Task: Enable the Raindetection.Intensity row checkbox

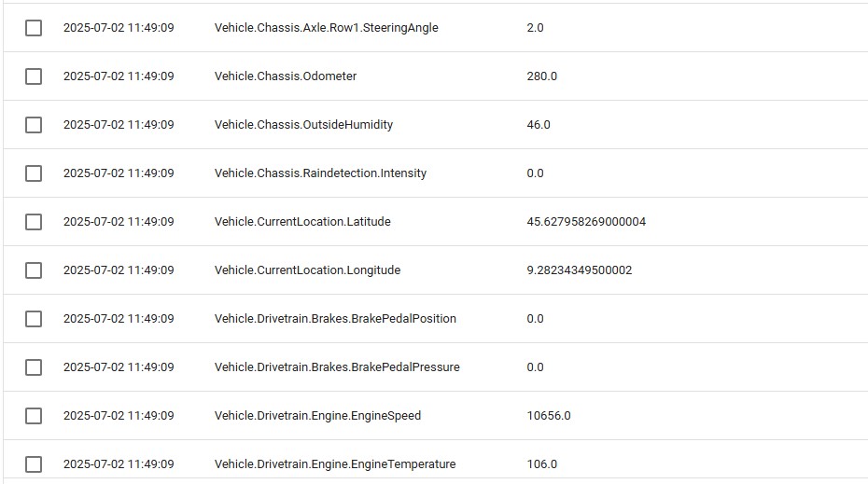Action: click(x=34, y=173)
